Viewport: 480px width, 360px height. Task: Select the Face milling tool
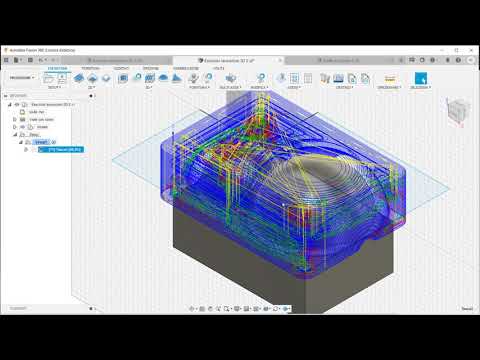[x=106, y=79]
